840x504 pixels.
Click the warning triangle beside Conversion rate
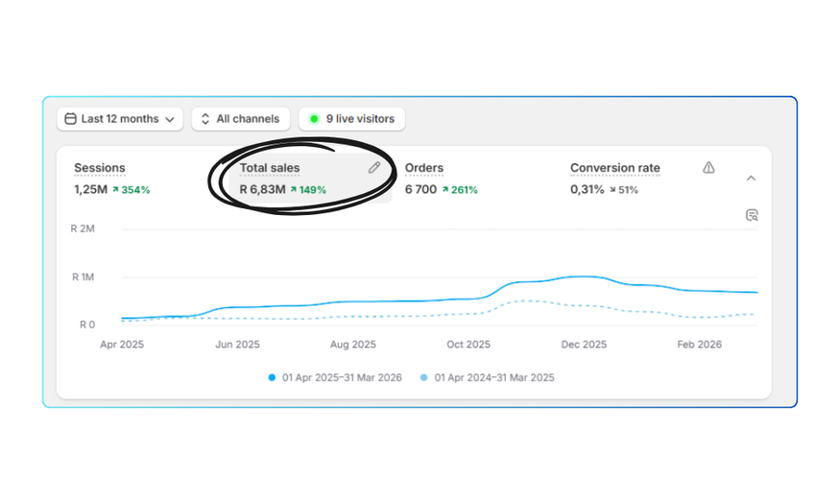tap(708, 168)
